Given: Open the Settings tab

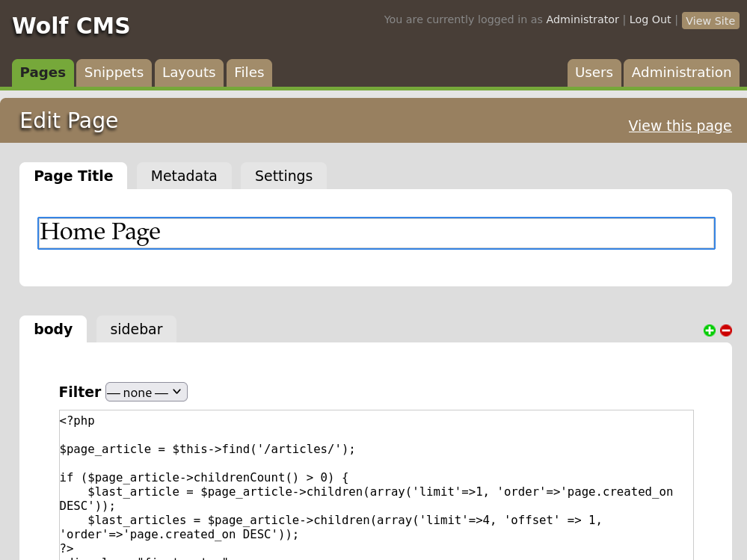Looking at the screenshot, I should (x=283, y=176).
